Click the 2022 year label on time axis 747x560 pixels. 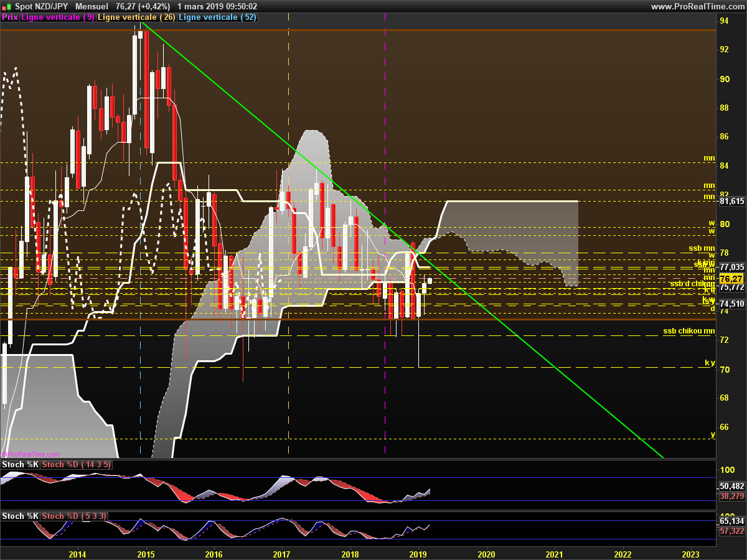click(622, 554)
